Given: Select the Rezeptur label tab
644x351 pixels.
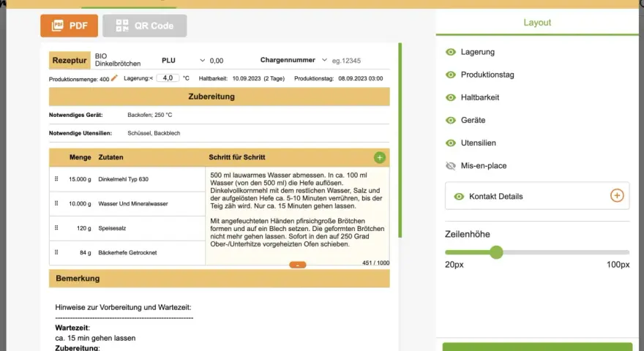Looking at the screenshot, I should tap(70, 61).
